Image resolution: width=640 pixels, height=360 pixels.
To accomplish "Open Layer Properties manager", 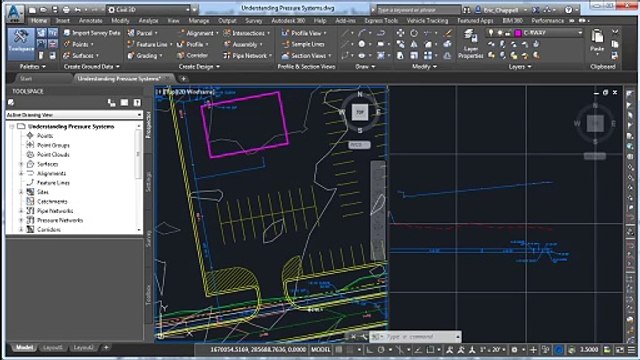I will pyautogui.click(x=470, y=44).
